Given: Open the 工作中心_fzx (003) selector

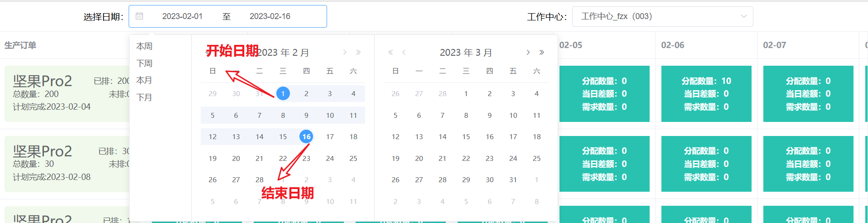Looking at the screenshot, I should [x=657, y=16].
